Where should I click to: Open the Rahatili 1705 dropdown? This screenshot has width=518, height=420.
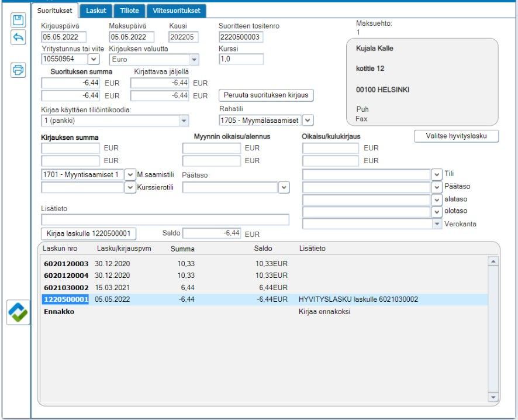click(x=308, y=120)
